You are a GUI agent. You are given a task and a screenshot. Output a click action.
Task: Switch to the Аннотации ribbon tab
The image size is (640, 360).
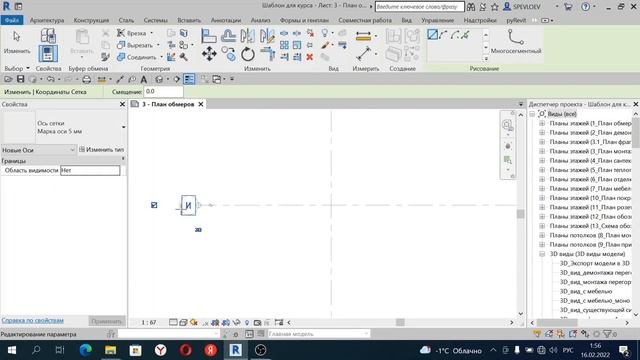coord(226,20)
